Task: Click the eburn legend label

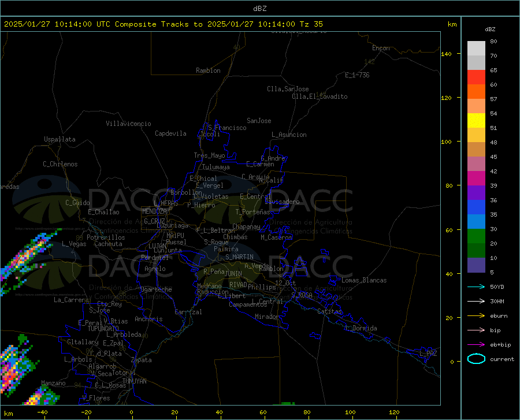Action: pyautogui.click(x=499, y=316)
